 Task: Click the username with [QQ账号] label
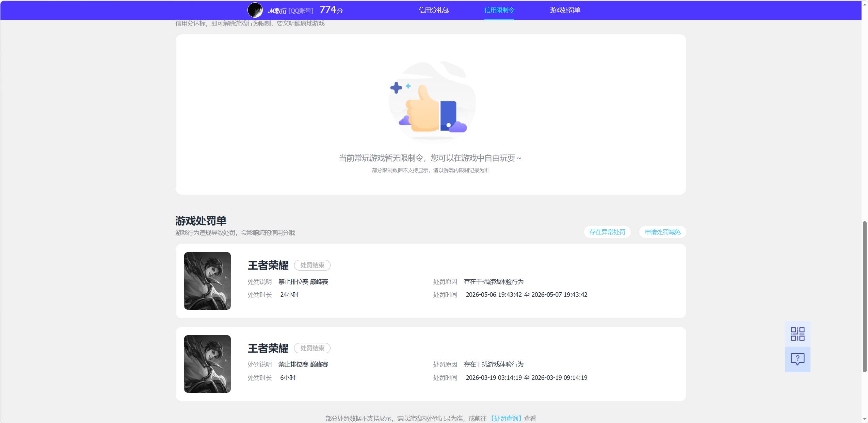290,11
